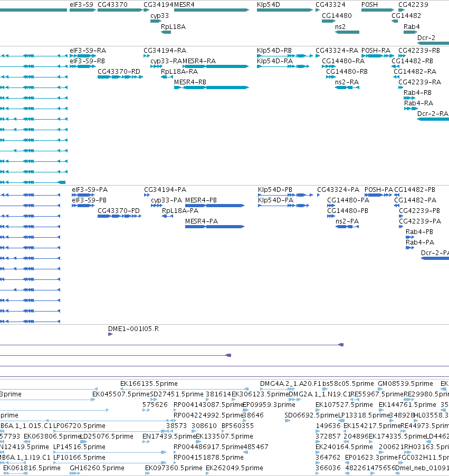This screenshot has height=476, width=449.
Task: Select the eIF3-S9-PB protein label
Action: pyautogui.click(x=89, y=200)
